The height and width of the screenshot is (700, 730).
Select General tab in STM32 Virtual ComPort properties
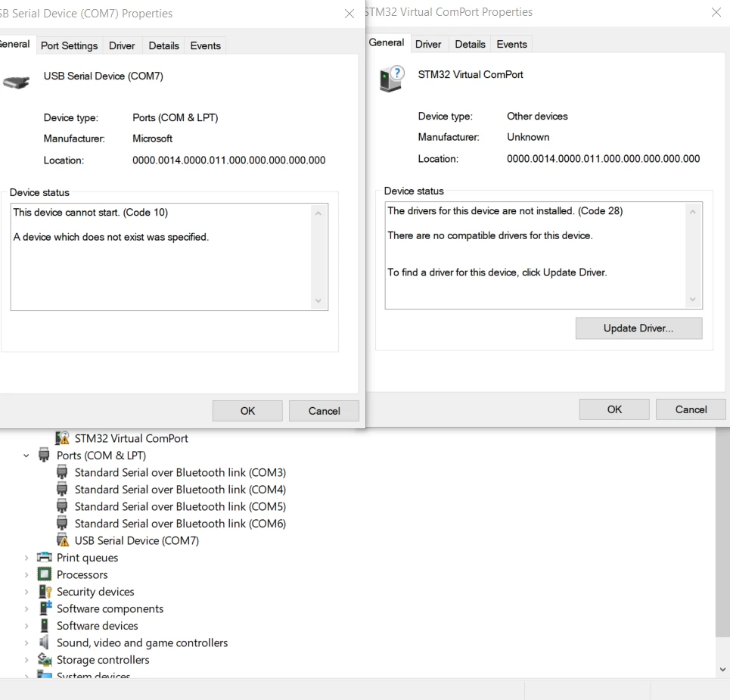387,42
